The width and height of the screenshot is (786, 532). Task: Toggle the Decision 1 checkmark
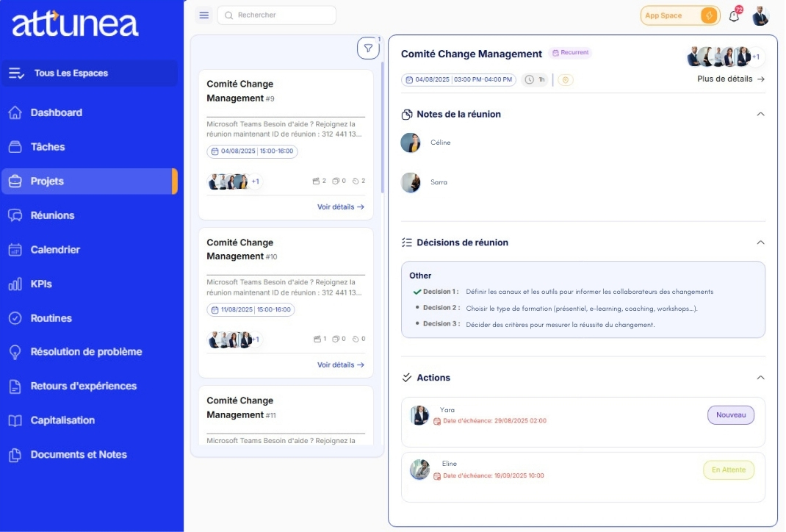417,292
